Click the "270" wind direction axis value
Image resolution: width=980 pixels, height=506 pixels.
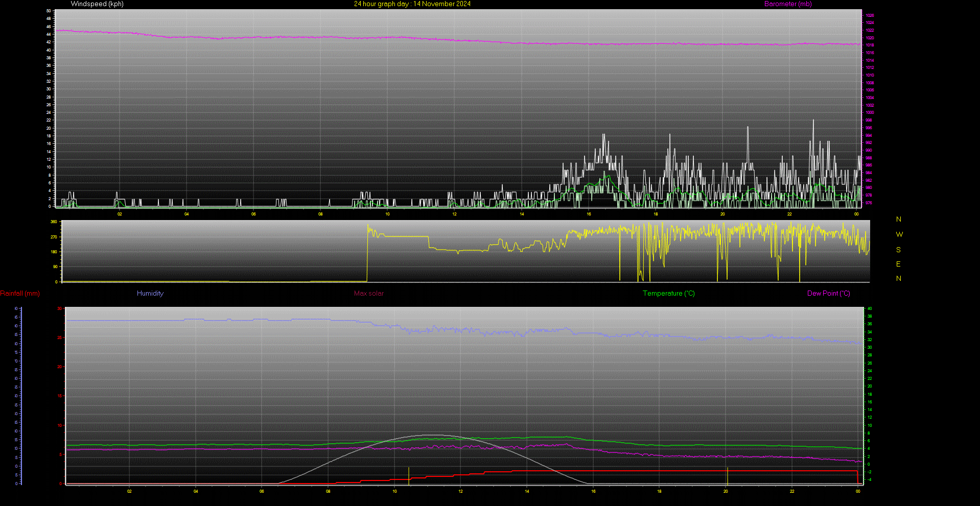click(x=54, y=237)
